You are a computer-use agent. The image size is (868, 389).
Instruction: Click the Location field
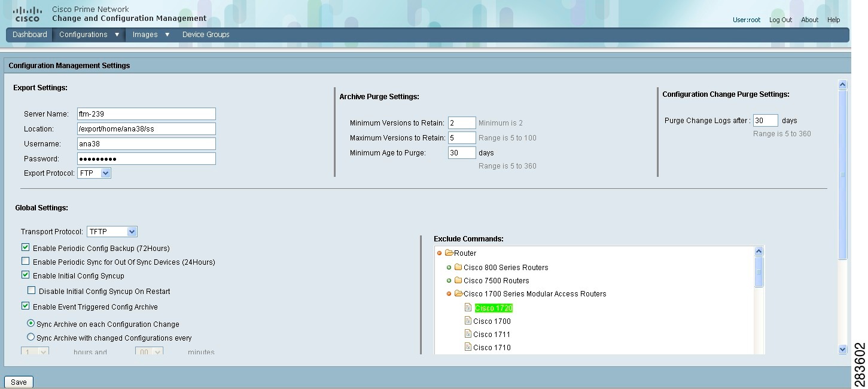[x=146, y=128]
